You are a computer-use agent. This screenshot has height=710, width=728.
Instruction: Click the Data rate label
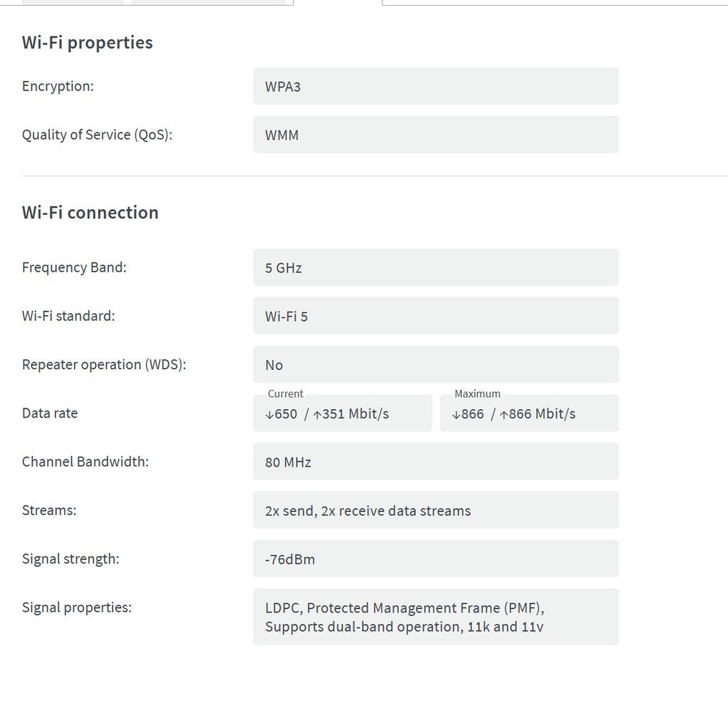point(50,413)
